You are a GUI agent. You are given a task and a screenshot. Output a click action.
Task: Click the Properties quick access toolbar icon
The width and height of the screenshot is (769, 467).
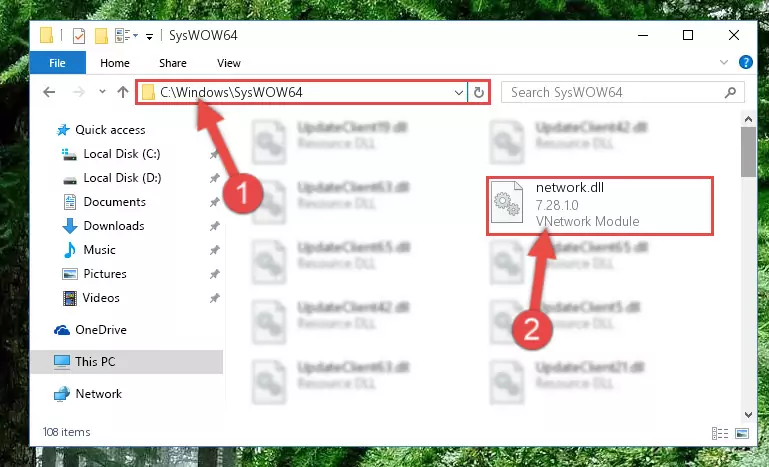pos(78,36)
